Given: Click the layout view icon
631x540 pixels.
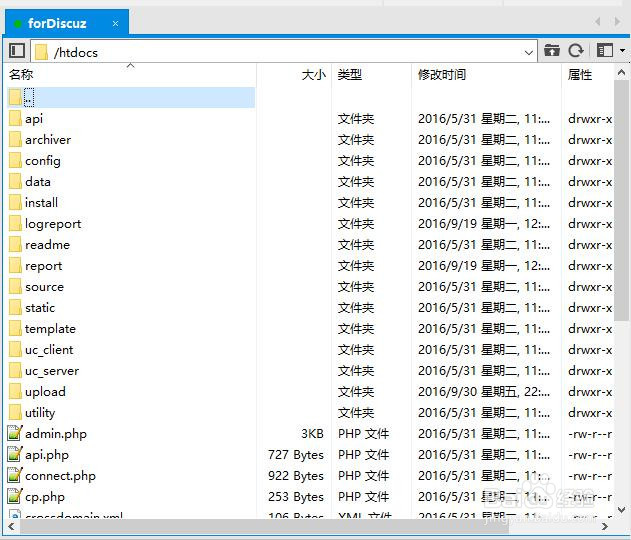Looking at the screenshot, I should [604, 51].
